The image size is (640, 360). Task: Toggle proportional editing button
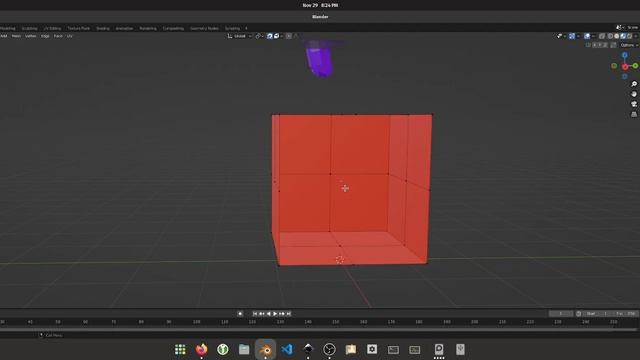(x=289, y=36)
